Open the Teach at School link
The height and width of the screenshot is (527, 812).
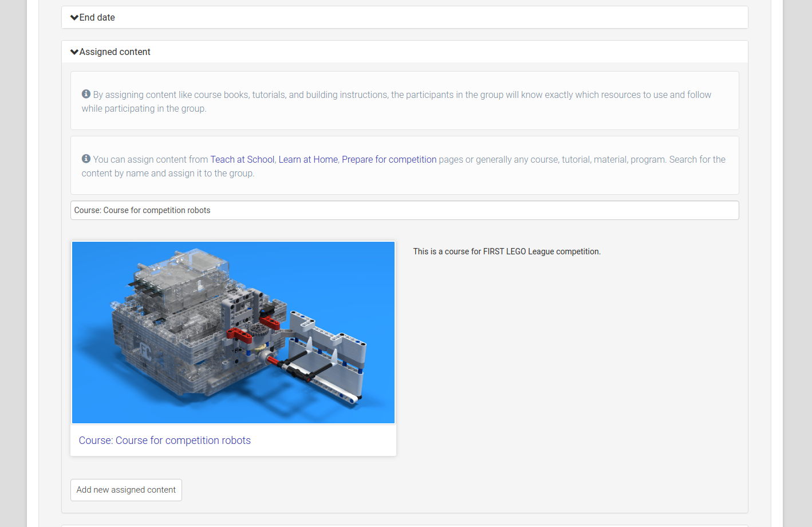(x=242, y=159)
